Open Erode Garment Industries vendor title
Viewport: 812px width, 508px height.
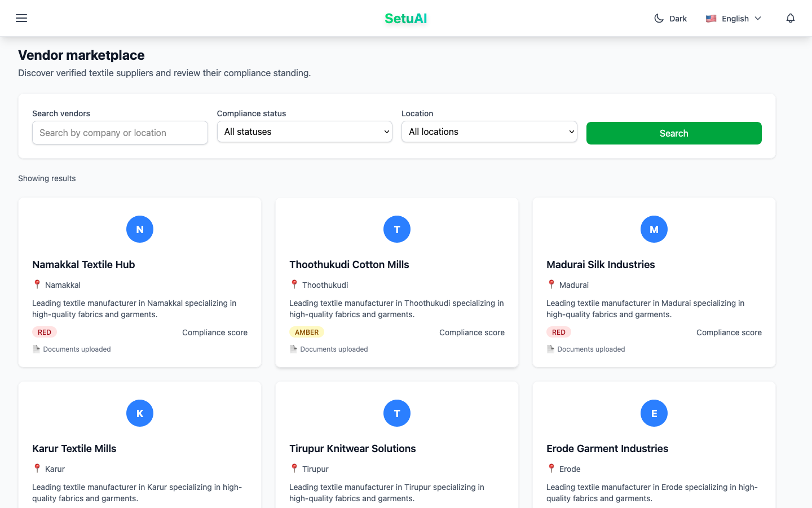point(607,449)
